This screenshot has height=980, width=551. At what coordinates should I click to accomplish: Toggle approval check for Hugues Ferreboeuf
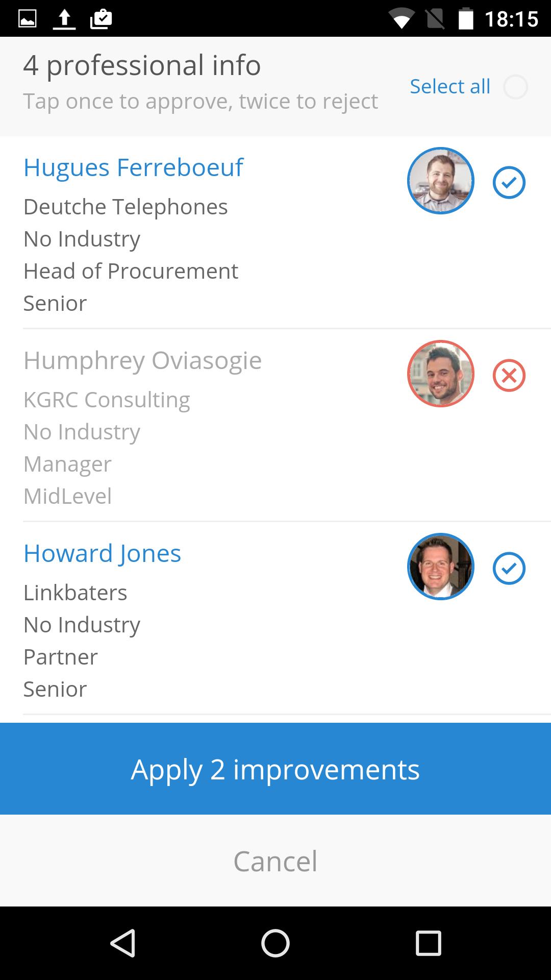509,182
